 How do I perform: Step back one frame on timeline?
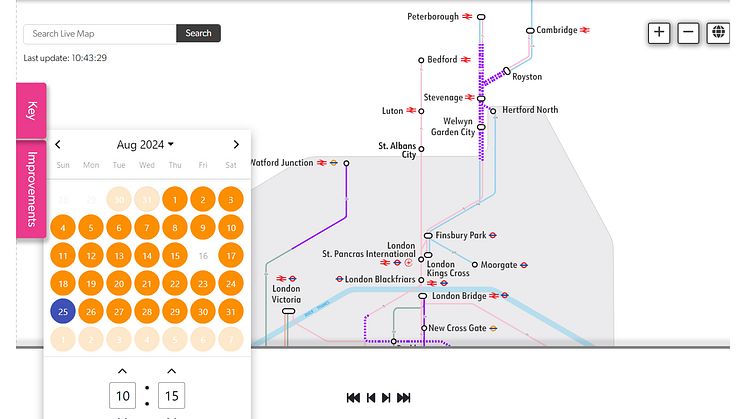tap(371, 398)
